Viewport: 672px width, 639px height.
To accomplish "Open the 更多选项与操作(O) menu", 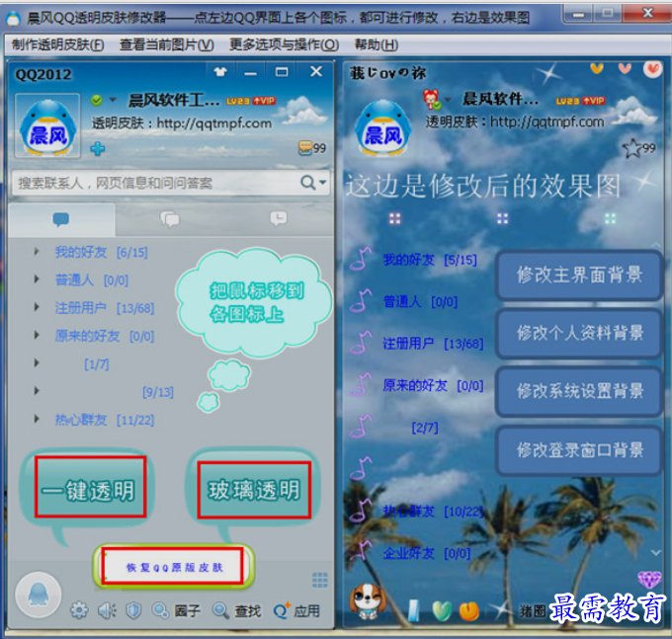I will (x=284, y=44).
